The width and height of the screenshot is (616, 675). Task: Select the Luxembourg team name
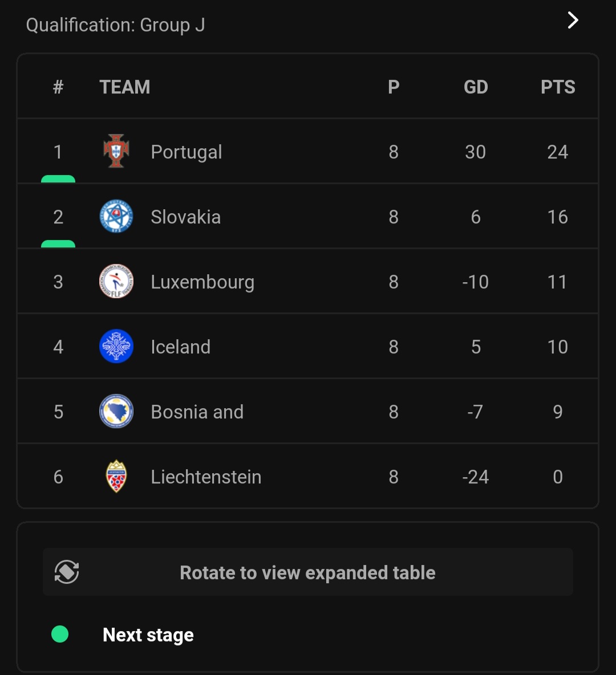click(202, 282)
